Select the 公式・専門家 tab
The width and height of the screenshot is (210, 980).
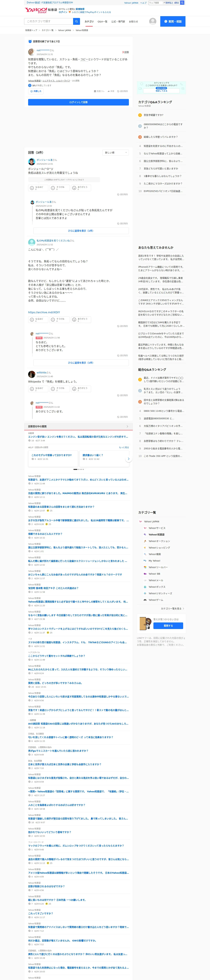pyautogui.click(x=118, y=22)
